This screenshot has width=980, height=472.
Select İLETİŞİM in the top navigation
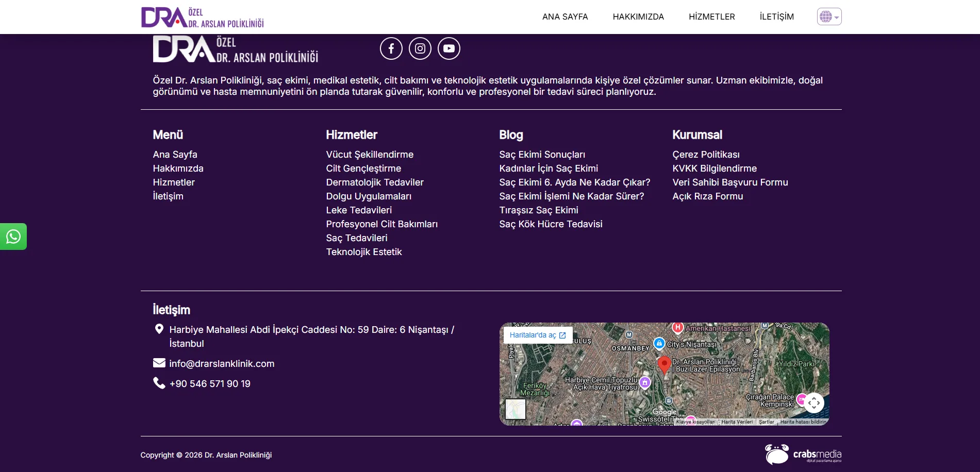[x=777, y=16]
